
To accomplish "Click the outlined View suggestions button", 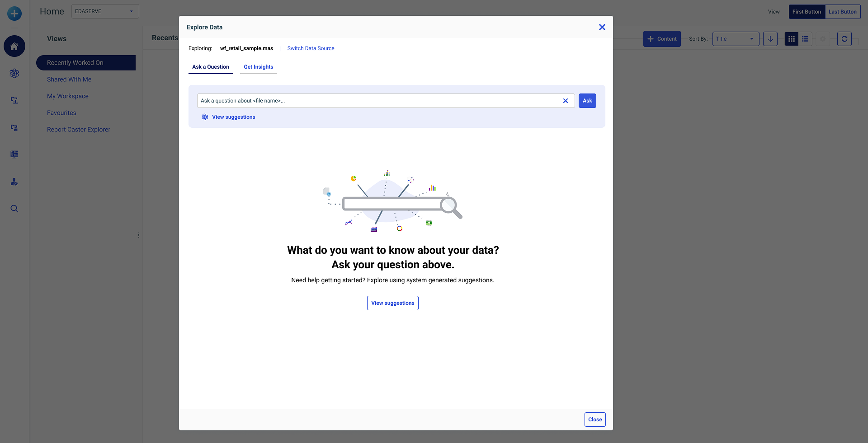I will tap(393, 303).
